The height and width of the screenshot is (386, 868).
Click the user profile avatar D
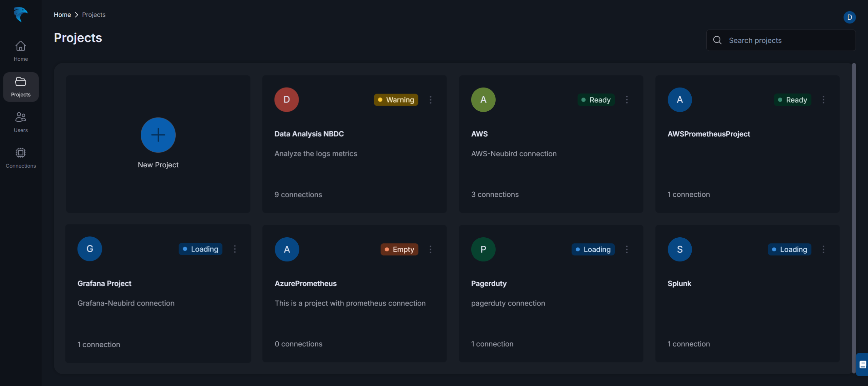[849, 17]
